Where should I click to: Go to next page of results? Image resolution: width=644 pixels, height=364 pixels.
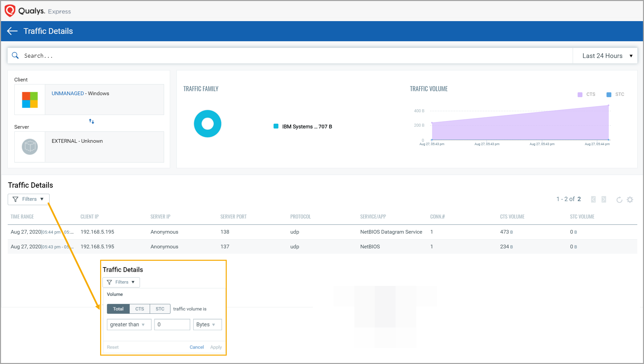point(604,199)
